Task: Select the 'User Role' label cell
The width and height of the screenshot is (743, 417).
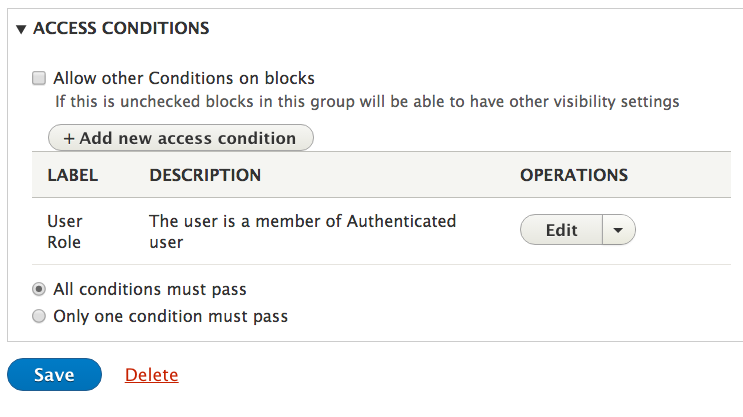Action: (x=65, y=231)
